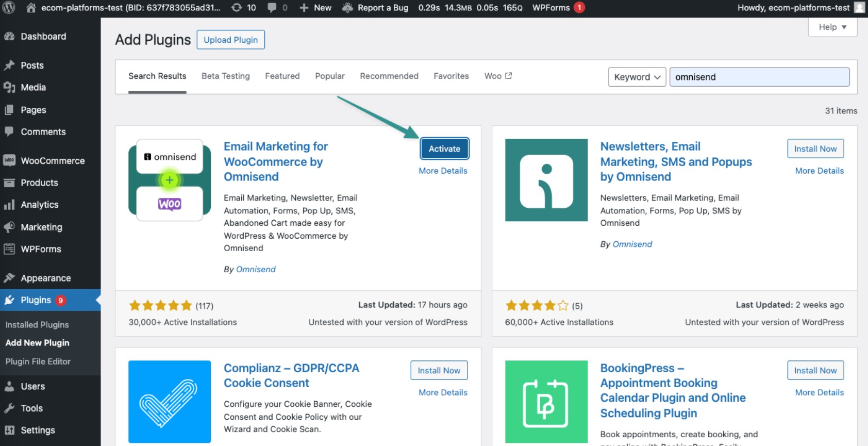Click the Analytics bar chart icon
This screenshot has height=446, width=868.
point(9,205)
